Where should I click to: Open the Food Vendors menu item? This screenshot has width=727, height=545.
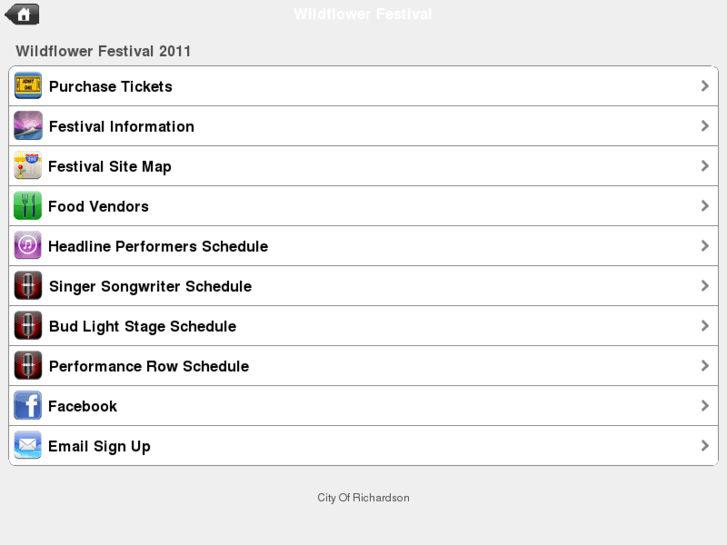tap(98, 207)
